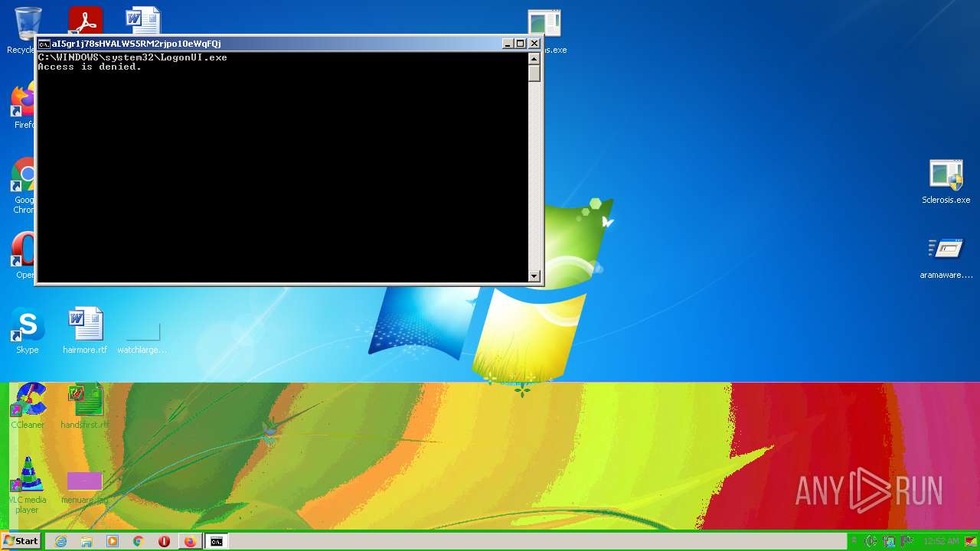Select the menuare image file
The width and height of the screenshot is (980, 551).
85,488
